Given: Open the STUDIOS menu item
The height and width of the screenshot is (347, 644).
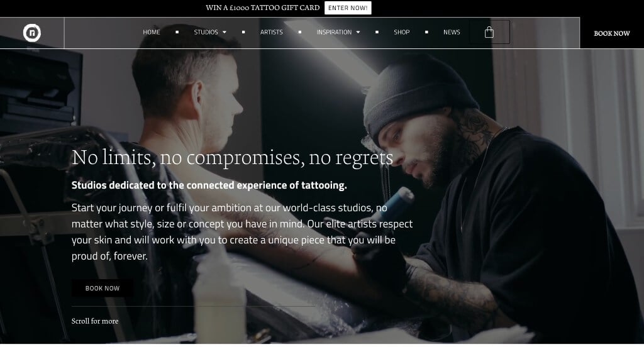Looking at the screenshot, I should coord(206,32).
